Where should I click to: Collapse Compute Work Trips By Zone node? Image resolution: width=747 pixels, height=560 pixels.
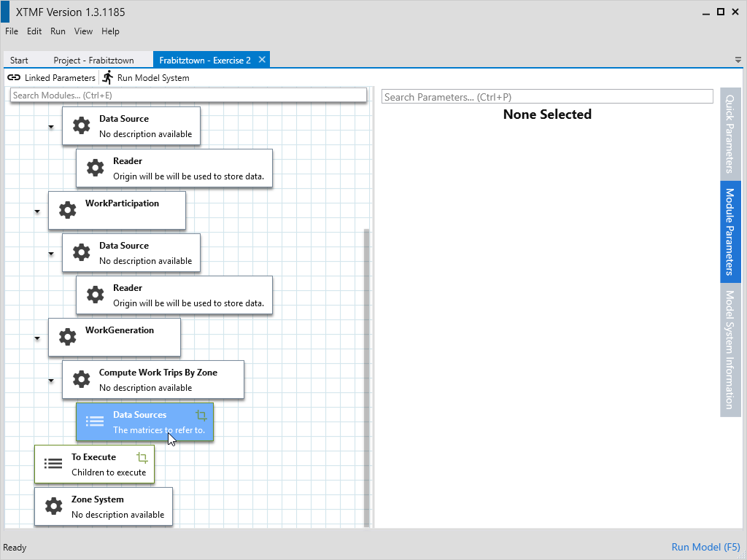(x=51, y=381)
